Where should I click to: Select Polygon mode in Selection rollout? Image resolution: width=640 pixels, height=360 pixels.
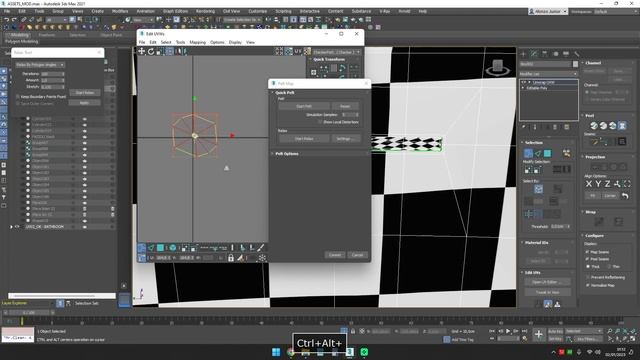547,153
